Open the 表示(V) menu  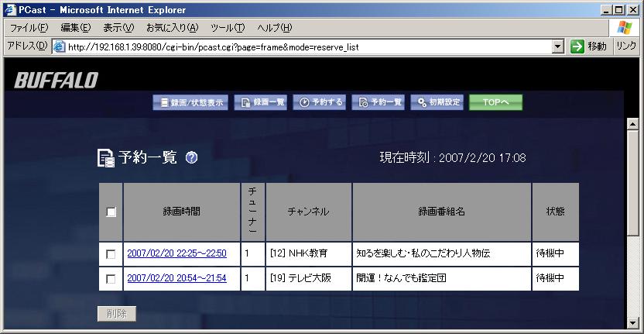(118, 28)
